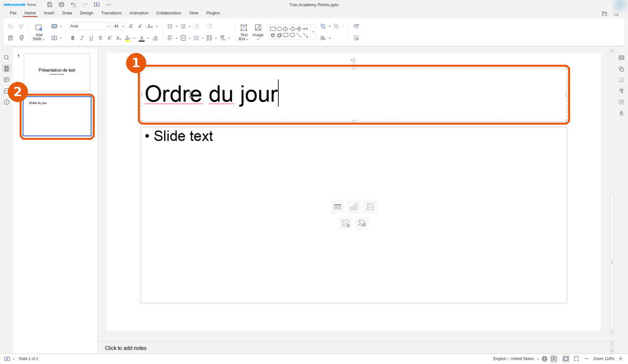Expand the shapes gallery dropdown
Screen dimensions: 628x364
[x=313, y=32]
